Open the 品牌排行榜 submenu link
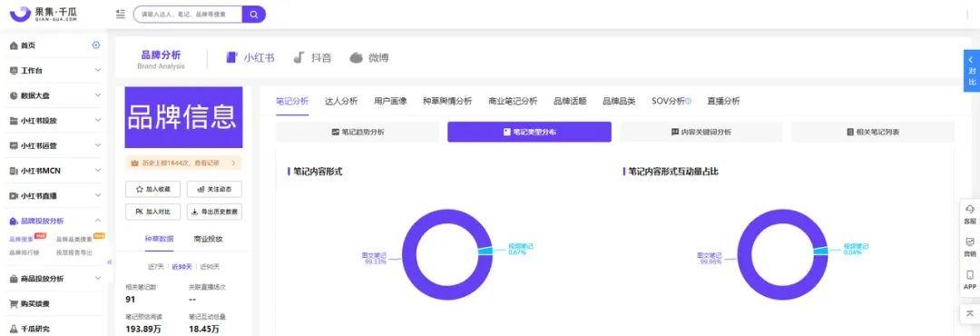This screenshot has height=336, width=980. [24, 252]
